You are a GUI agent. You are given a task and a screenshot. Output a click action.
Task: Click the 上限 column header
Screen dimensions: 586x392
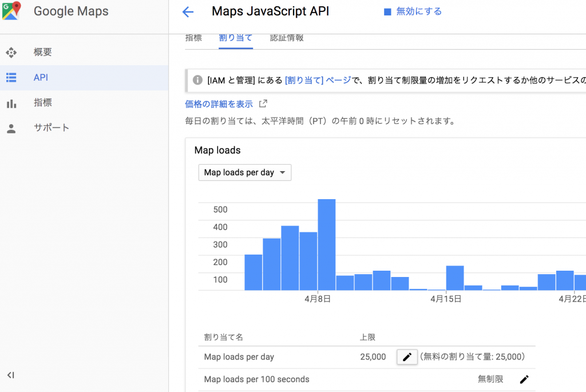pyautogui.click(x=367, y=337)
